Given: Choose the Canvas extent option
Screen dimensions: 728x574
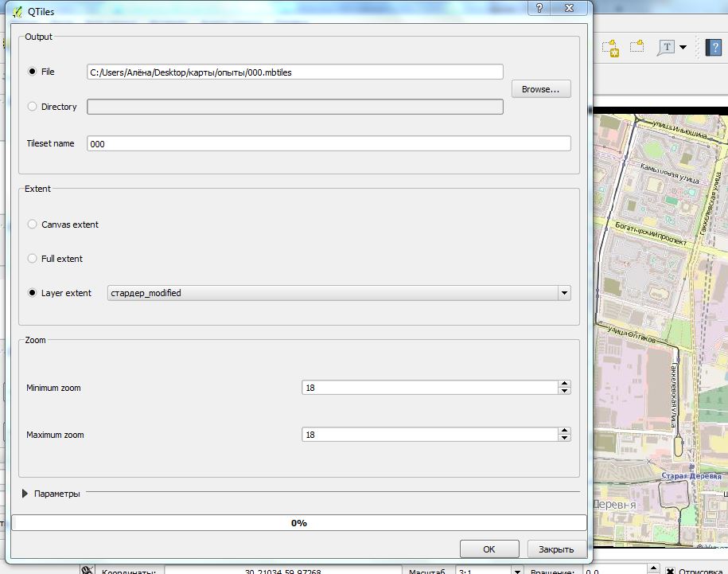Looking at the screenshot, I should click(32, 225).
